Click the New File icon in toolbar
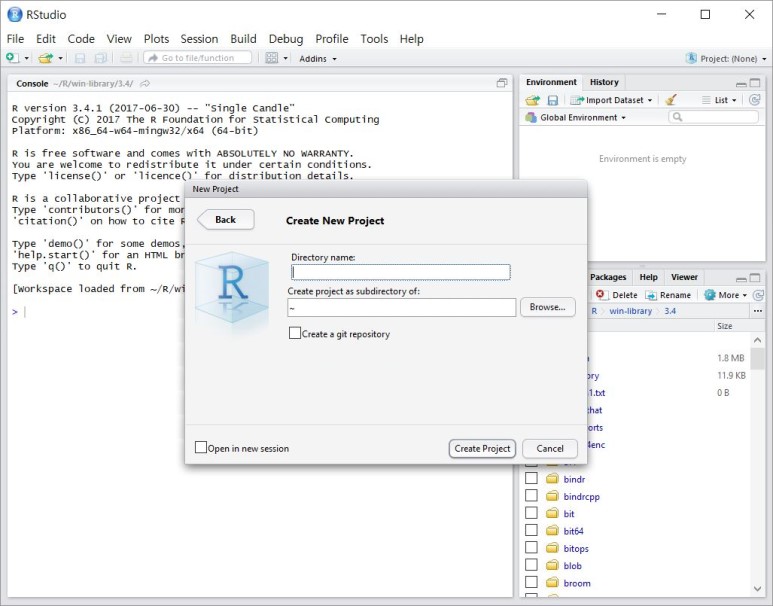The height and width of the screenshot is (606, 773). point(13,58)
